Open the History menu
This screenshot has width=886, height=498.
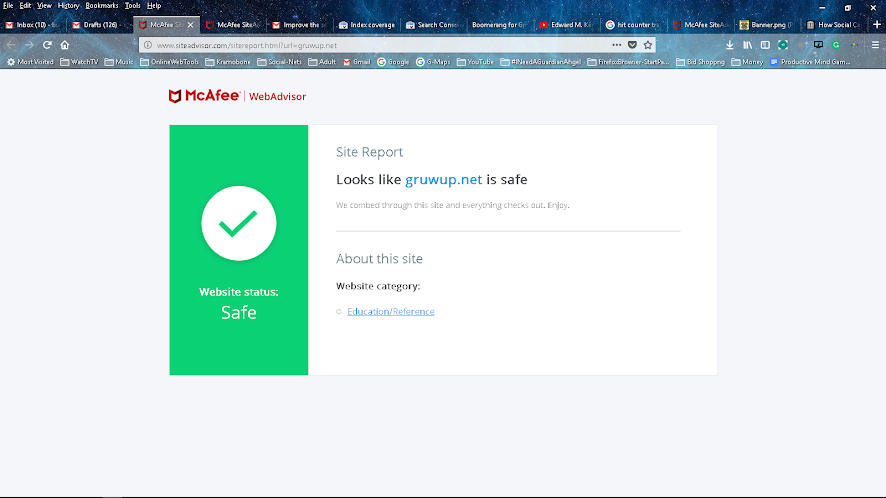(x=68, y=6)
